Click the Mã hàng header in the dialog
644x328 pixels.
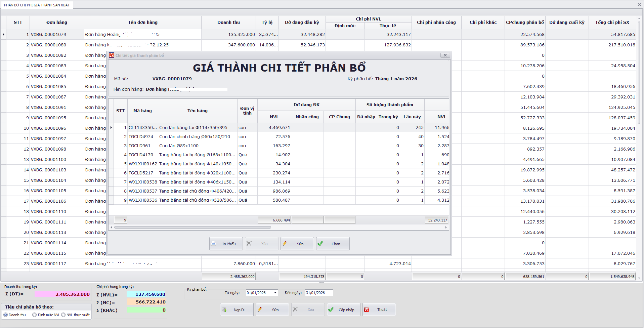tap(142, 111)
